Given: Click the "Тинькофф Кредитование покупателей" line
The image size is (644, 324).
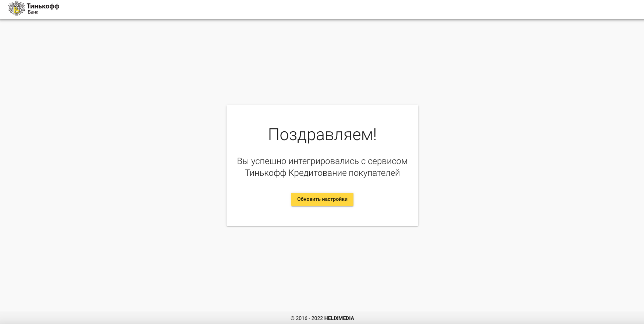Looking at the screenshot, I should tap(322, 173).
